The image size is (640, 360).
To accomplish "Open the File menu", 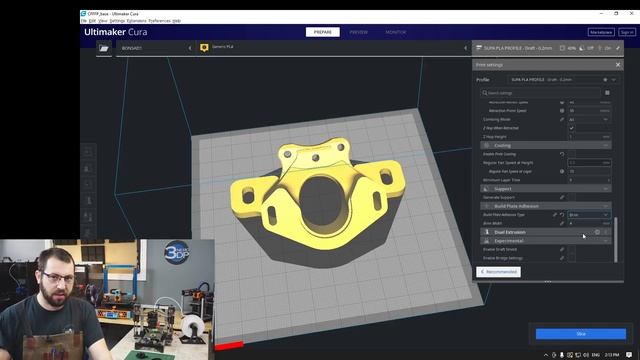I will click(x=84, y=21).
